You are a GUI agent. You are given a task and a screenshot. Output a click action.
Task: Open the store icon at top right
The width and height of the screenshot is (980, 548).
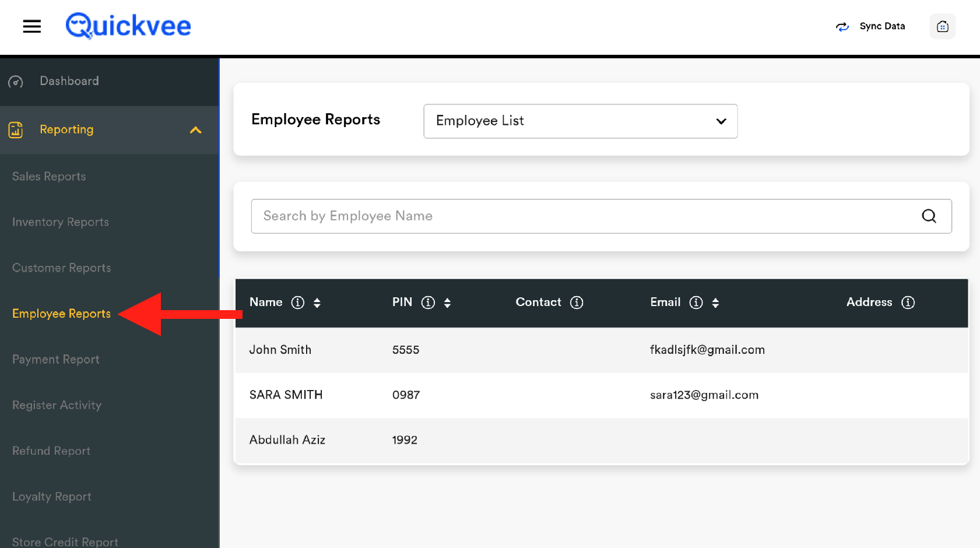point(942,26)
